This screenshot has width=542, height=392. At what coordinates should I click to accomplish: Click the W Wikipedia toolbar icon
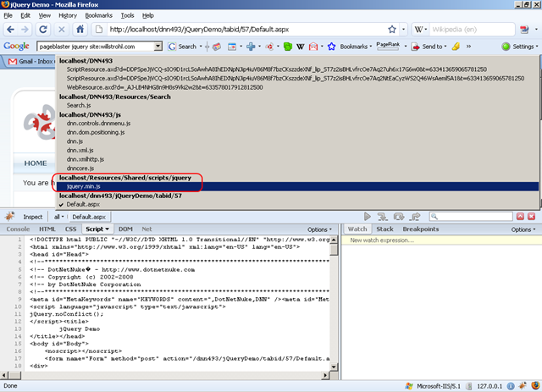[x=301, y=47]
